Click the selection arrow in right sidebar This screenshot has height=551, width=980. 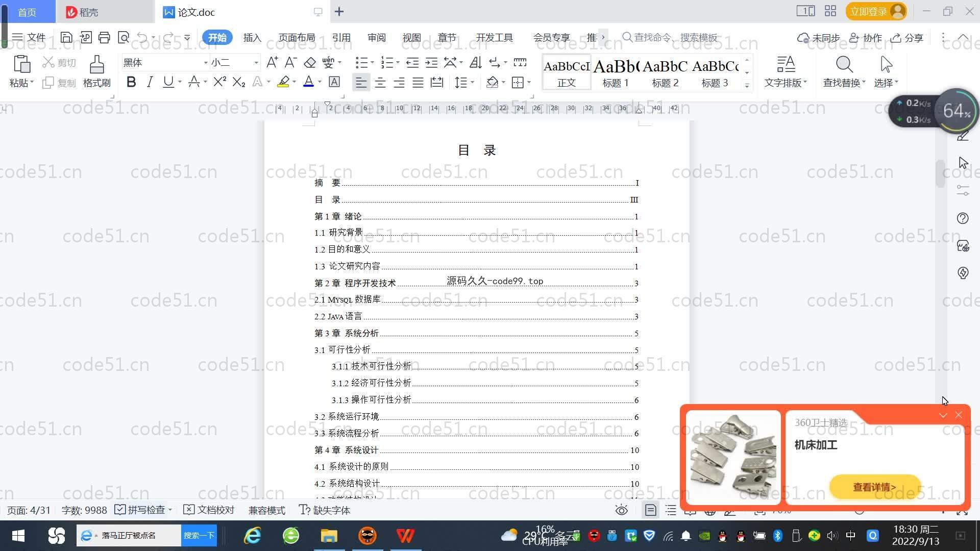click(963, 163)
